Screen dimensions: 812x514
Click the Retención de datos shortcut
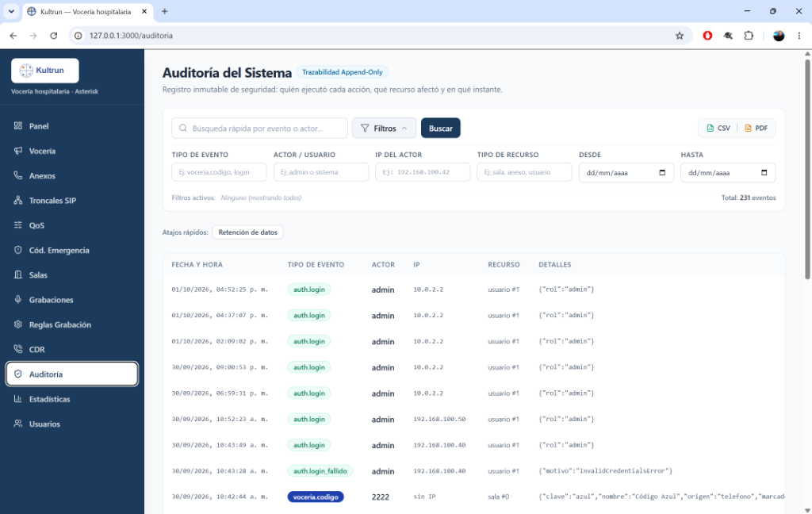pyautogui.click(x=247, y=232)
